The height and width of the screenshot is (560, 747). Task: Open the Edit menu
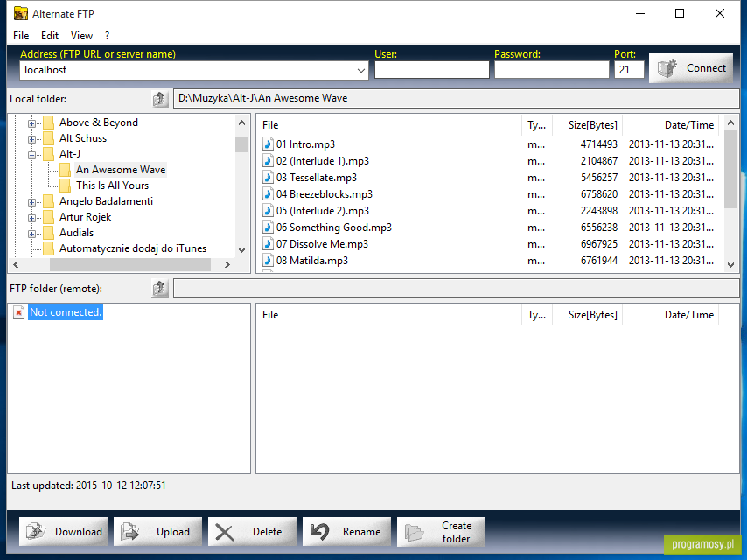tap(50, 36)
